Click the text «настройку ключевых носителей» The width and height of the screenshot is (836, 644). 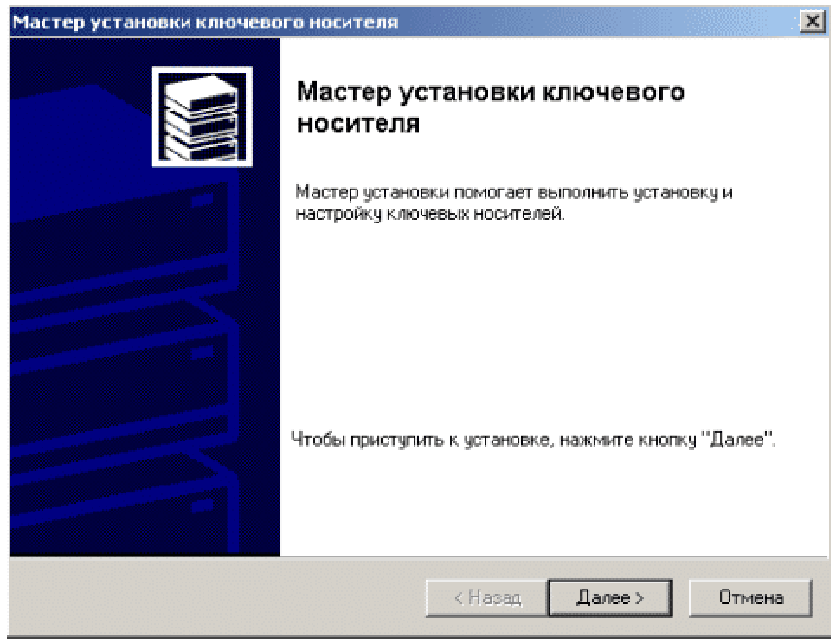(x=430, y=214)
